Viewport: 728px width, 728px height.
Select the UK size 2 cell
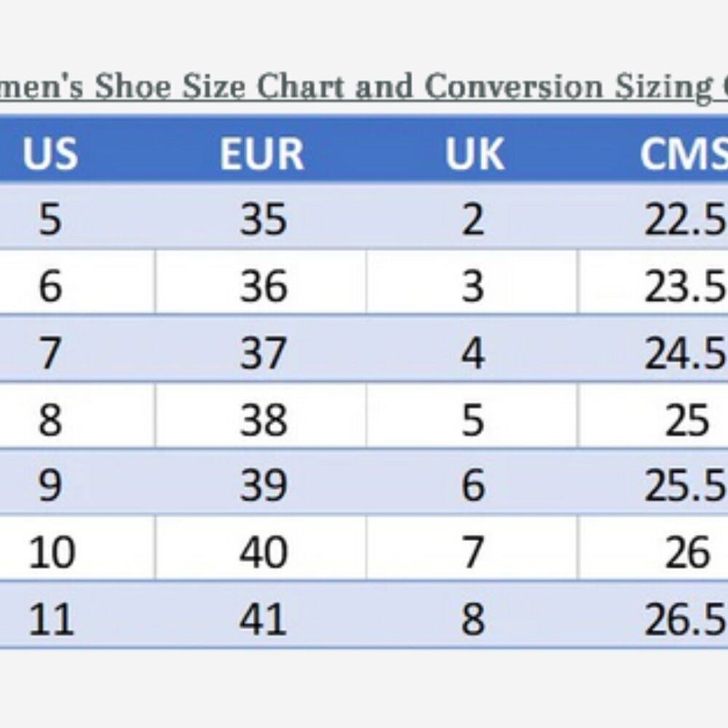tap(472, 219)
